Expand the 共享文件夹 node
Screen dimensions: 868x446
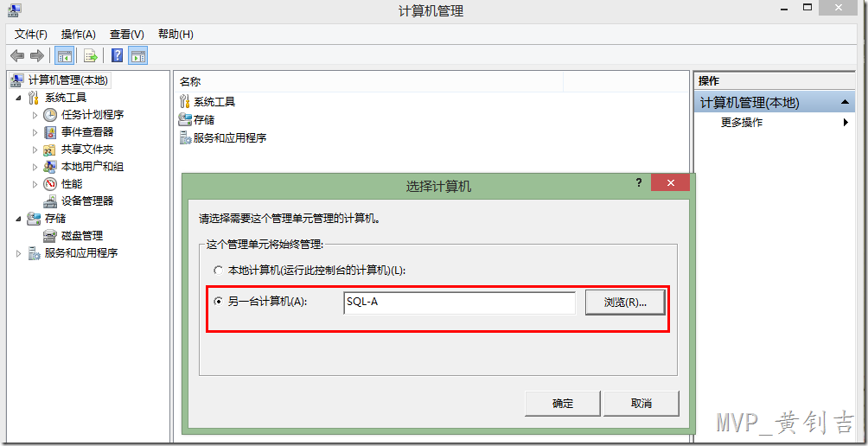[35, 150]
